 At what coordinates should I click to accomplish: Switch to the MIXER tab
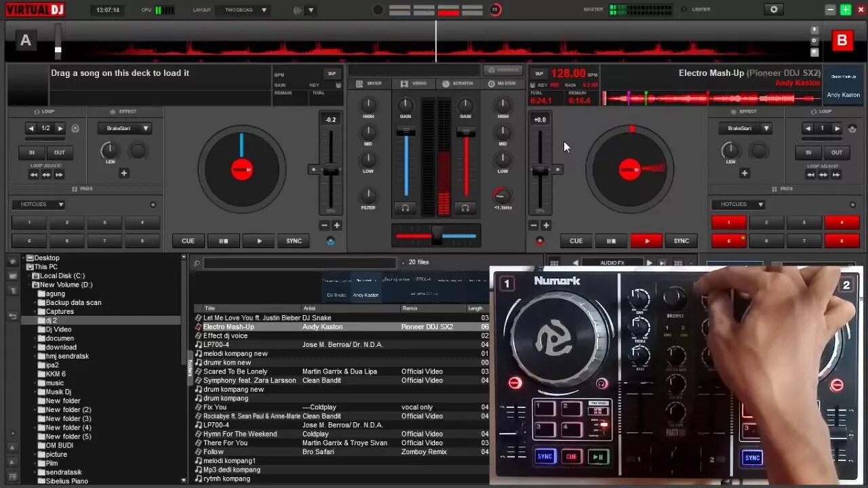coord(368,83)
